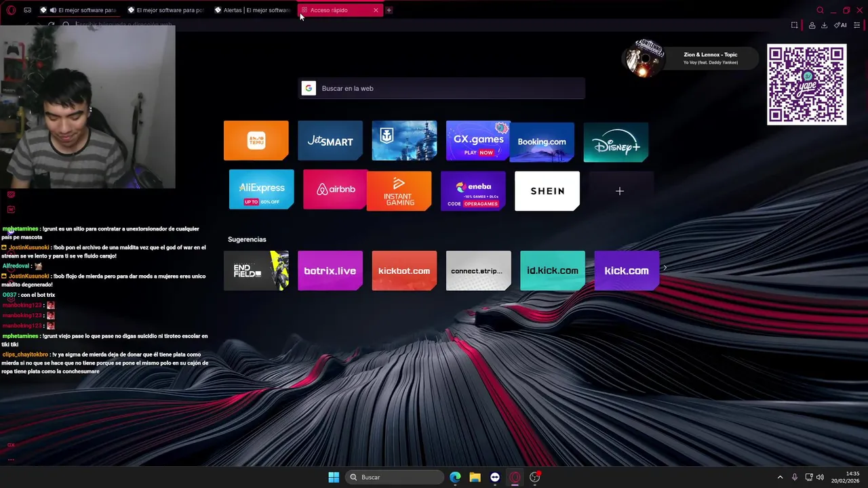The image size is (868, 488).
Task: Open the Eneba speed dial tile
Action: [473, 191]
